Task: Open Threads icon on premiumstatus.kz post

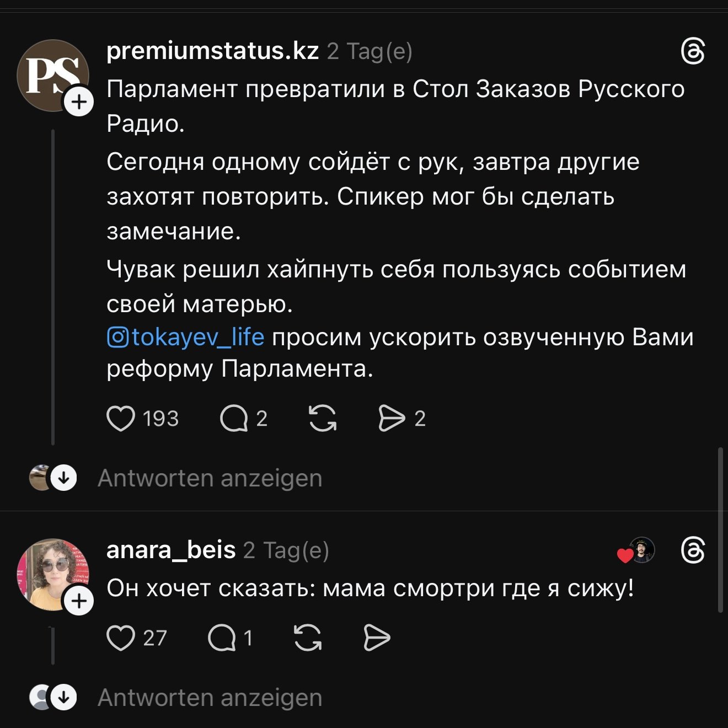Action: point(693,51)
